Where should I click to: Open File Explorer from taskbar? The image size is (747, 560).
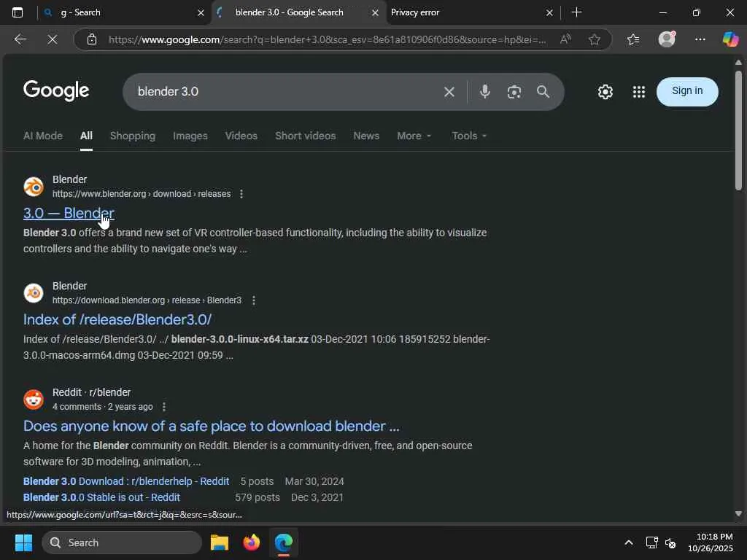coord(220,542)
